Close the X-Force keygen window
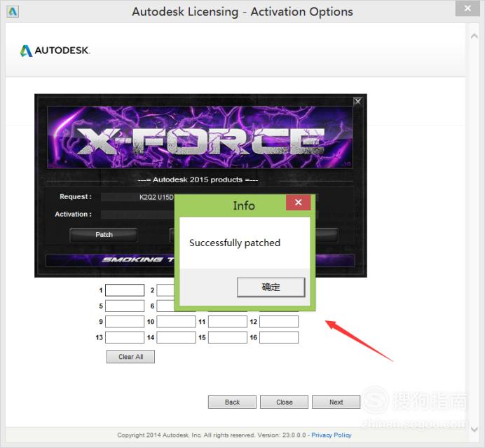485x448 pixels. pos(357,101)
